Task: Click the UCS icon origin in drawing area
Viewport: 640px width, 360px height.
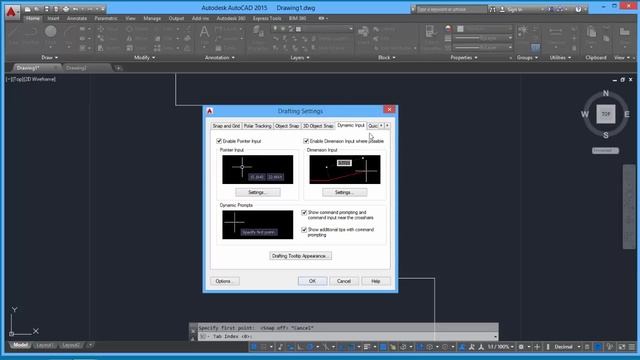Action: [11, 334]
